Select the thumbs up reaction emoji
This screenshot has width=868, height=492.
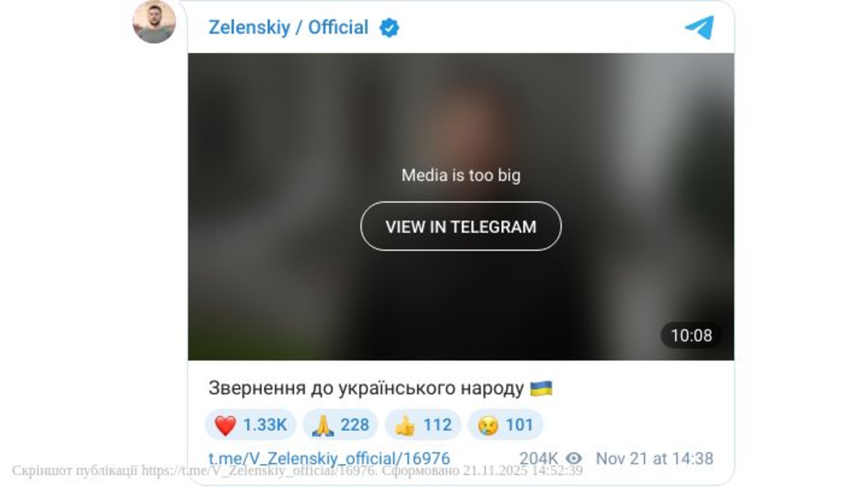click(x=405, y=425)
